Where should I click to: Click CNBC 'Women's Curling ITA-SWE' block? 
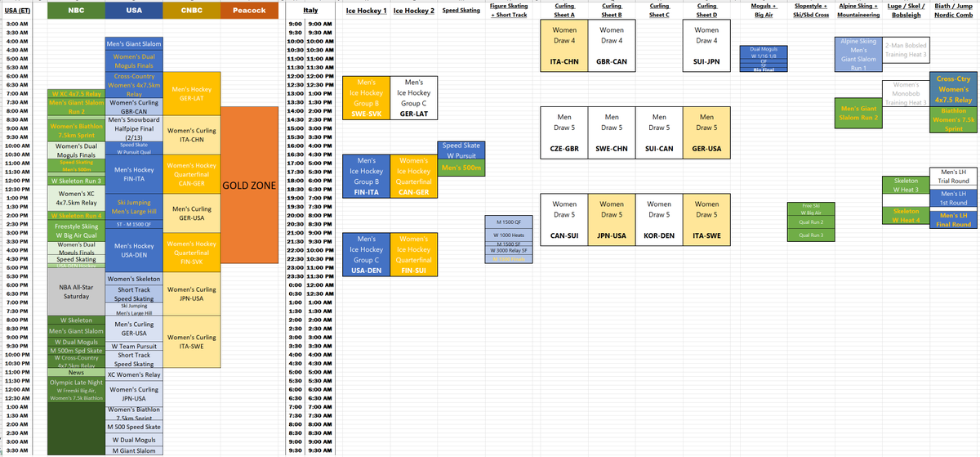191,342
